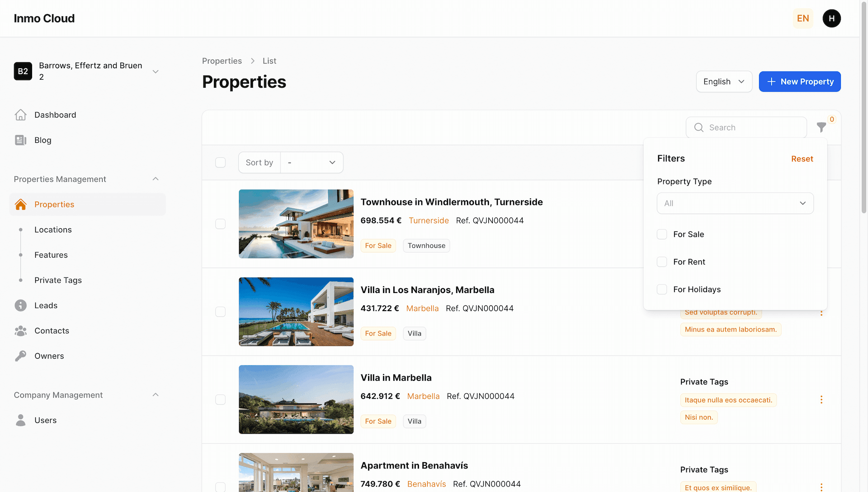Select the Villa in Marbella row checkbox
This screenshot has height=492, width=868.
(220, 400)
